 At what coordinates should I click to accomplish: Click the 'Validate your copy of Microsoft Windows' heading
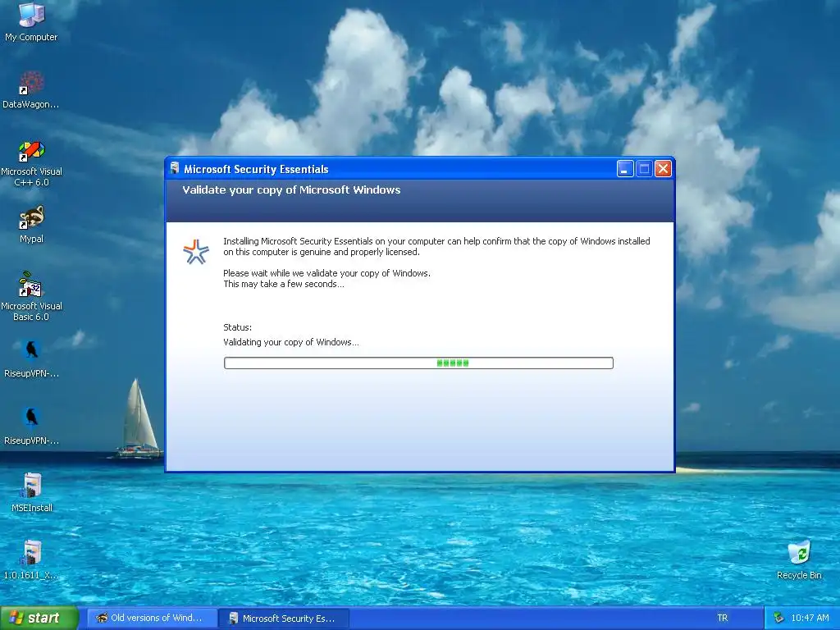point(291,190)
